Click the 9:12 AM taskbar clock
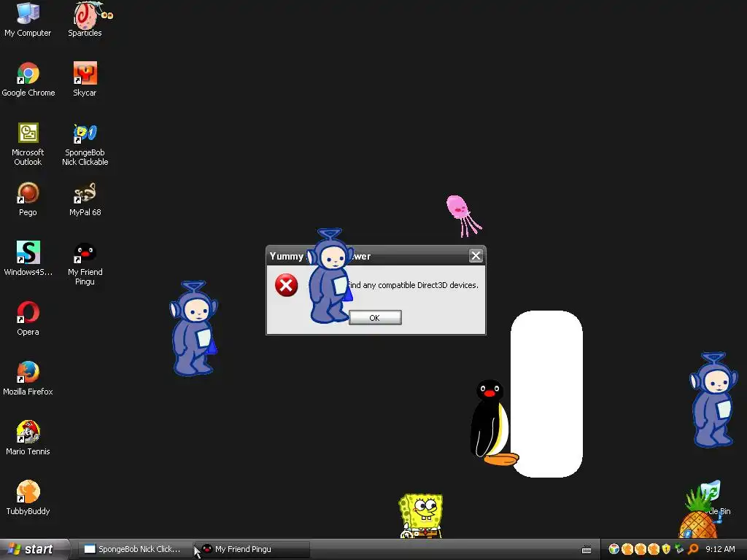The width and height of the screenshot is (747, 560). (x=720, y=549)
